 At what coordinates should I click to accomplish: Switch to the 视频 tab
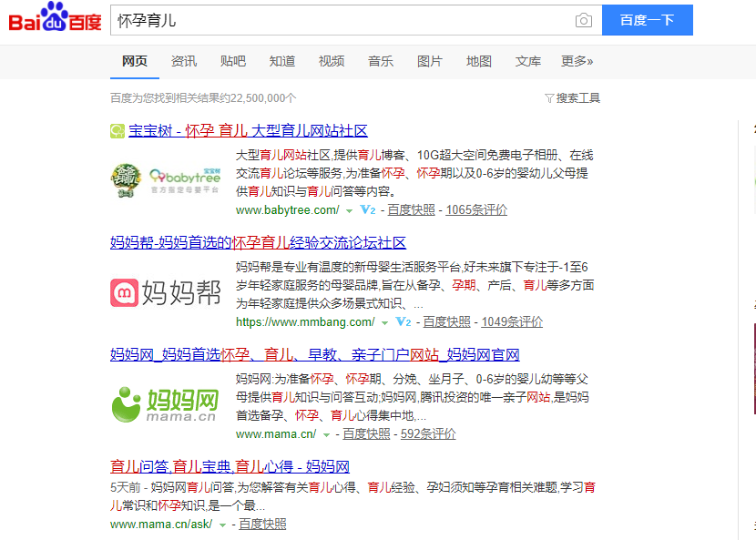click(x=331, y=60)
